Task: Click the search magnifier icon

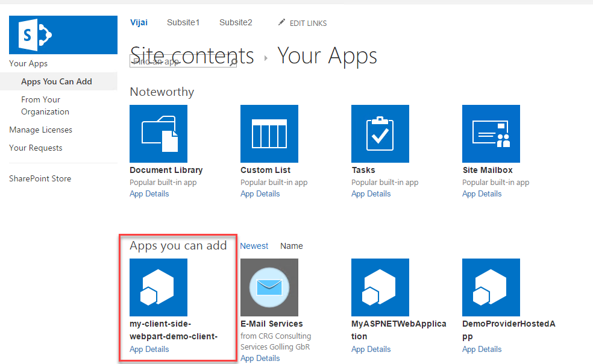Action: (x=233, y=61)
